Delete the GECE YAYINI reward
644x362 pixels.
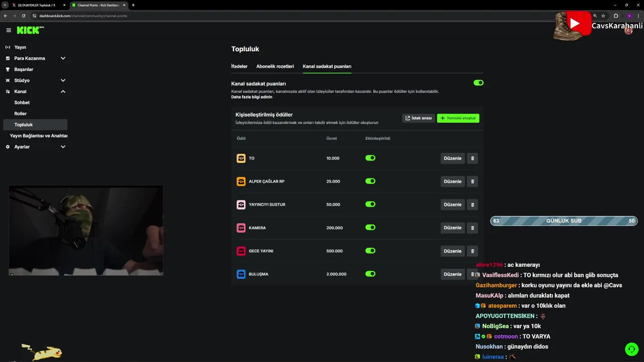click(472, 251)
